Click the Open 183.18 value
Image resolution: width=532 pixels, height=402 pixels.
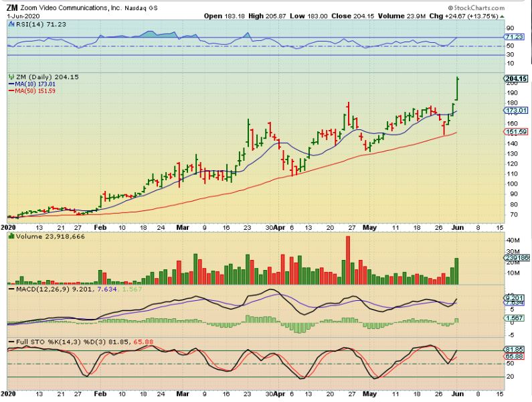tap(224, 16)
